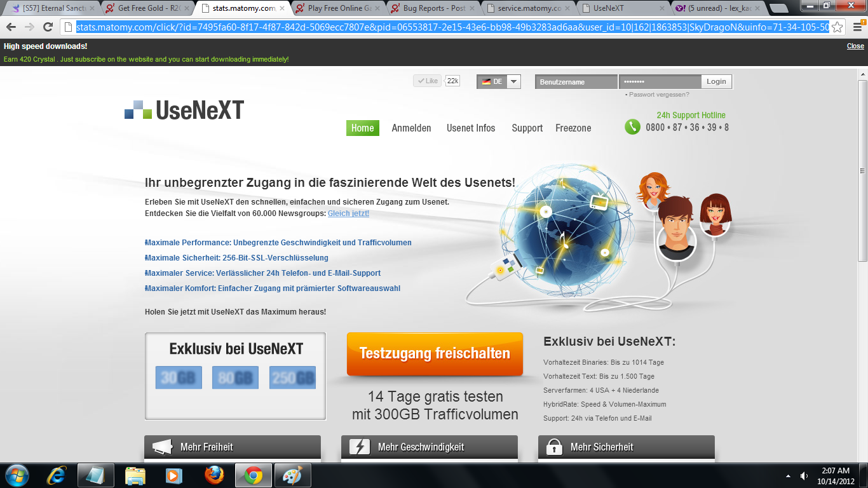Open Paint from the taskbar

(x=292, y=475)
